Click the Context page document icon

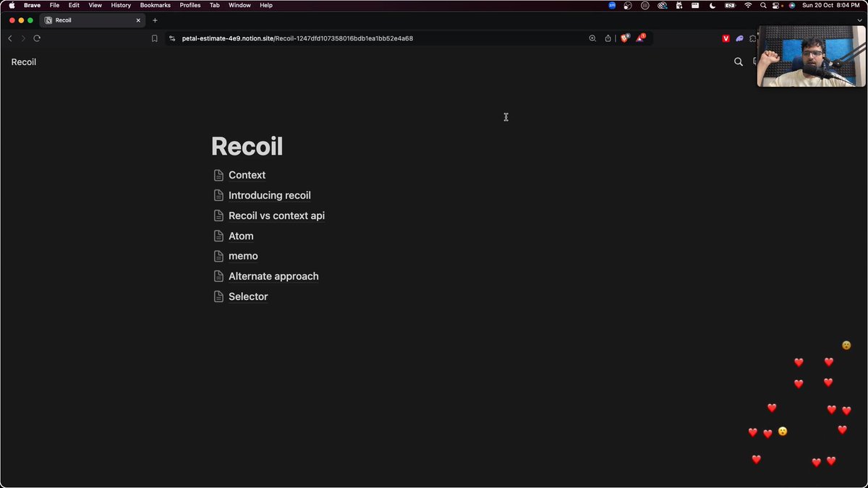pos(218,175)
